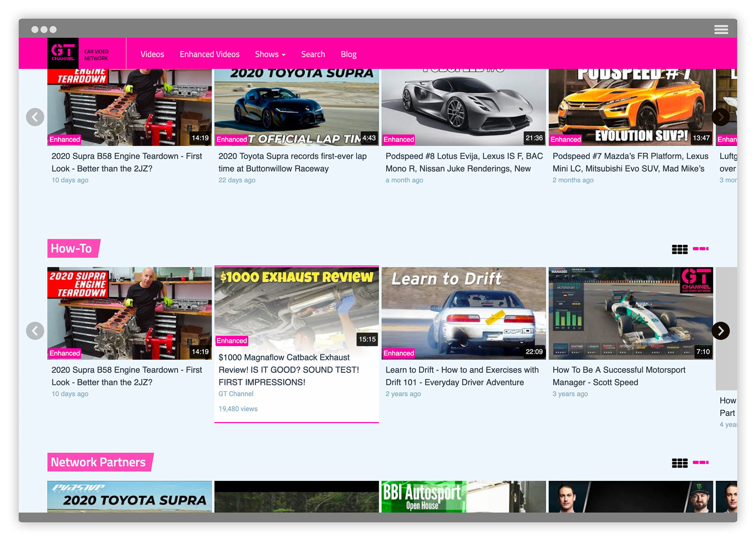Click Enhanced badge on Podspeed #8 video

tap(398, 139)
